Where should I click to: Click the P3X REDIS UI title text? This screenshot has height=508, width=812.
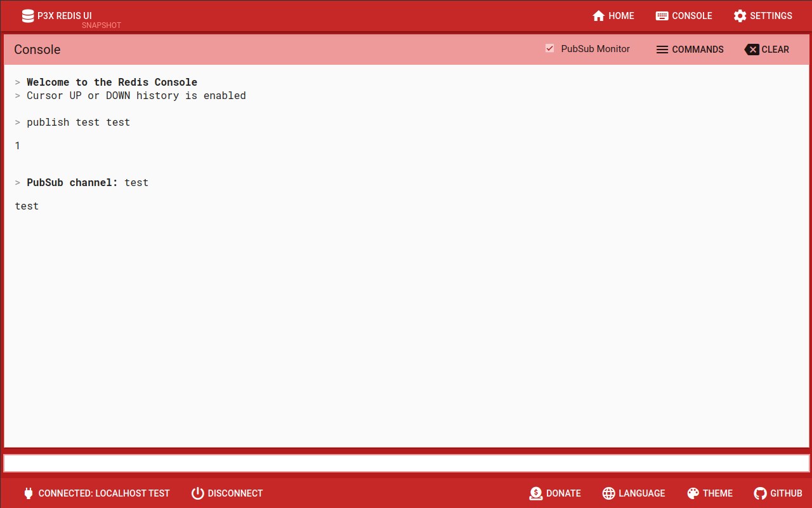point(64,16)
